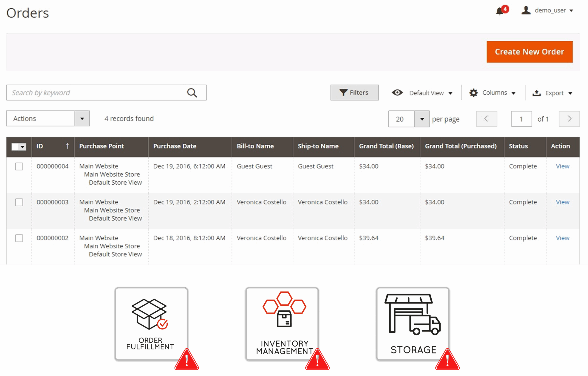Check the box for order 000000004
588x376 pixels.
(19, 166)
